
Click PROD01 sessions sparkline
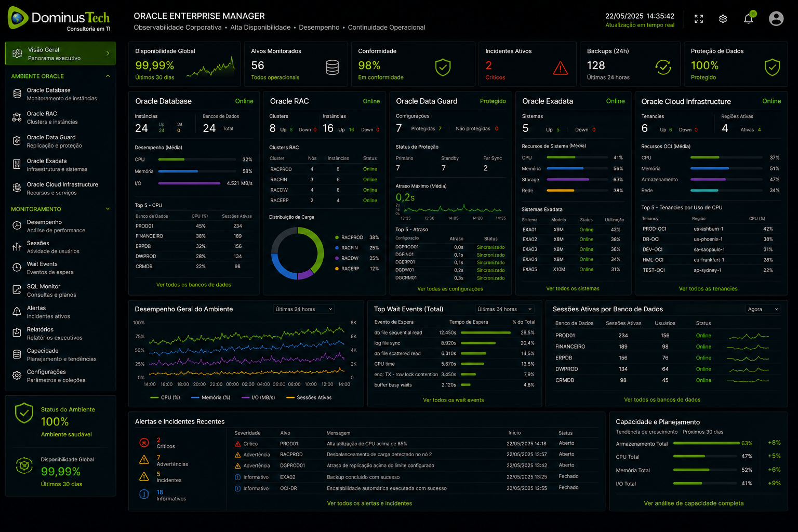[748, 336]
